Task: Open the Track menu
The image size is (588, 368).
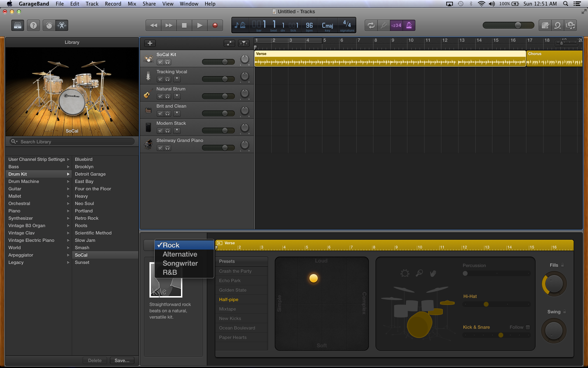Action: tap(92, 4)
